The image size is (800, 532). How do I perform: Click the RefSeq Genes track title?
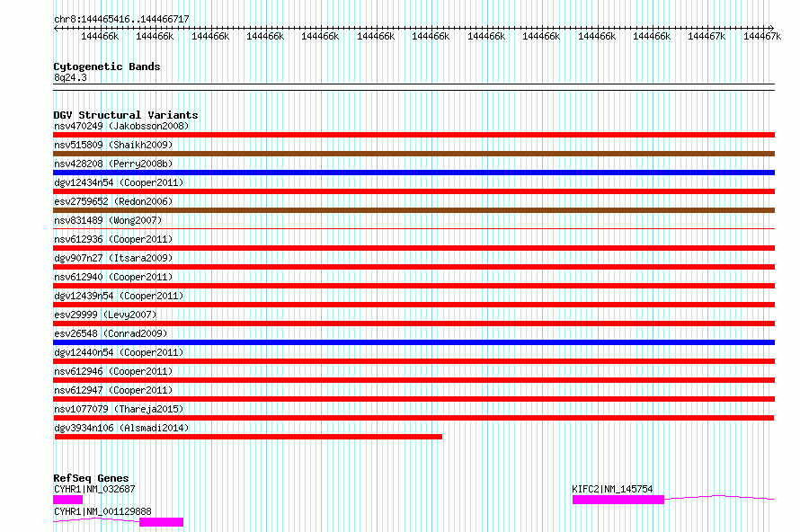91,478
